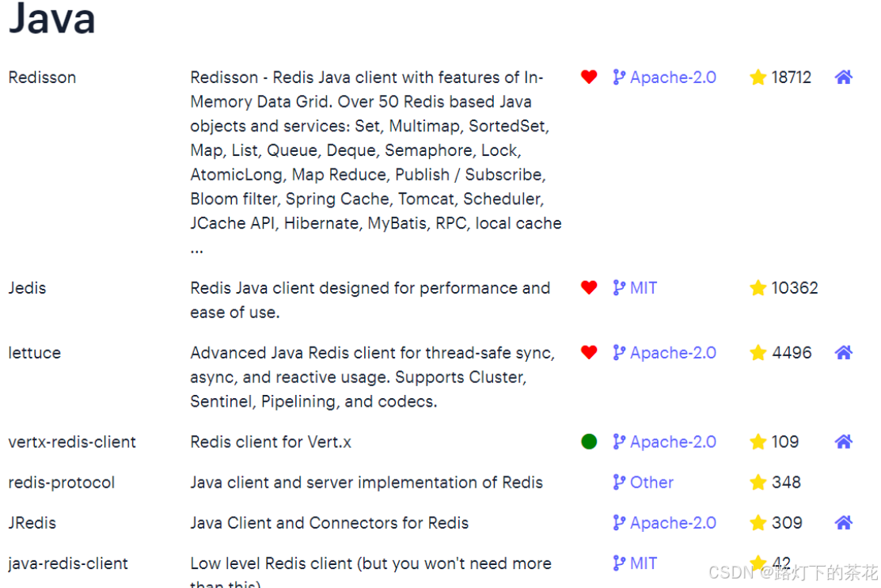Open the MIT license link for java-redis-client

(x=644, y=563)
